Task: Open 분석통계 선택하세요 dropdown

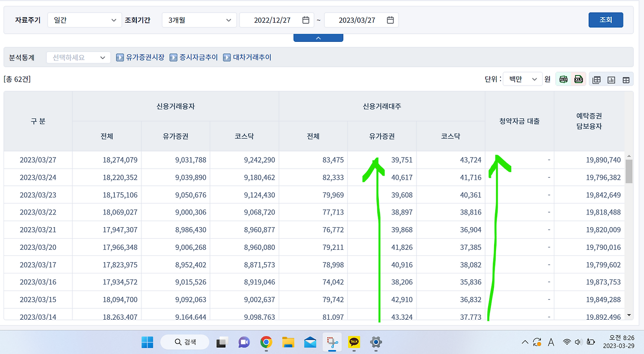Action: tap(78, 57)
